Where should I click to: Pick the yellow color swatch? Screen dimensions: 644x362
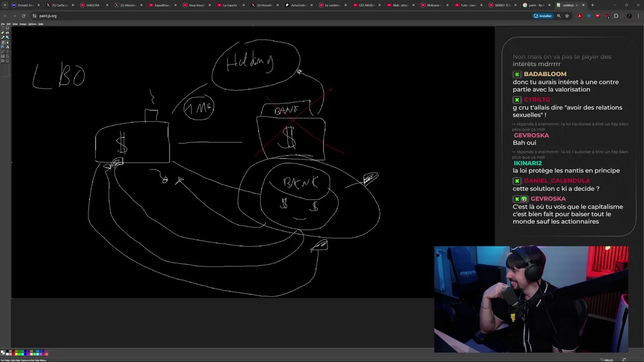(17, 354)
